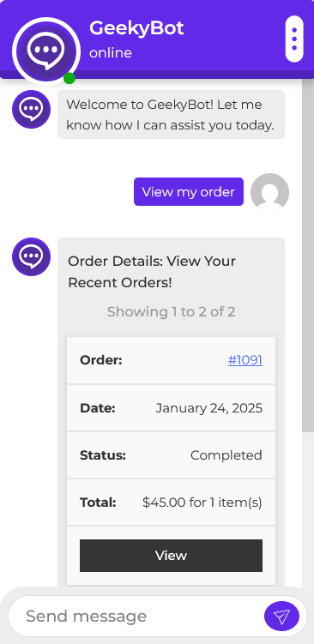
Task: Click the "online" status label
Action: click(x=111, y=53)
